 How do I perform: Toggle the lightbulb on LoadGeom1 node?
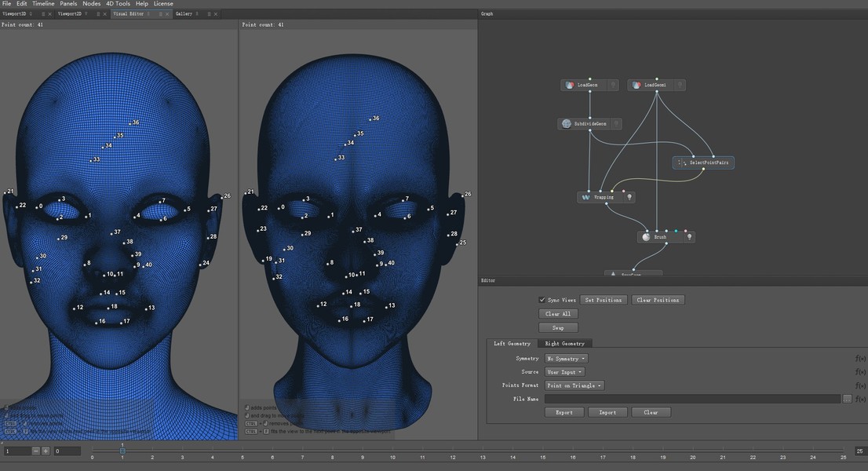coord(680,86)
